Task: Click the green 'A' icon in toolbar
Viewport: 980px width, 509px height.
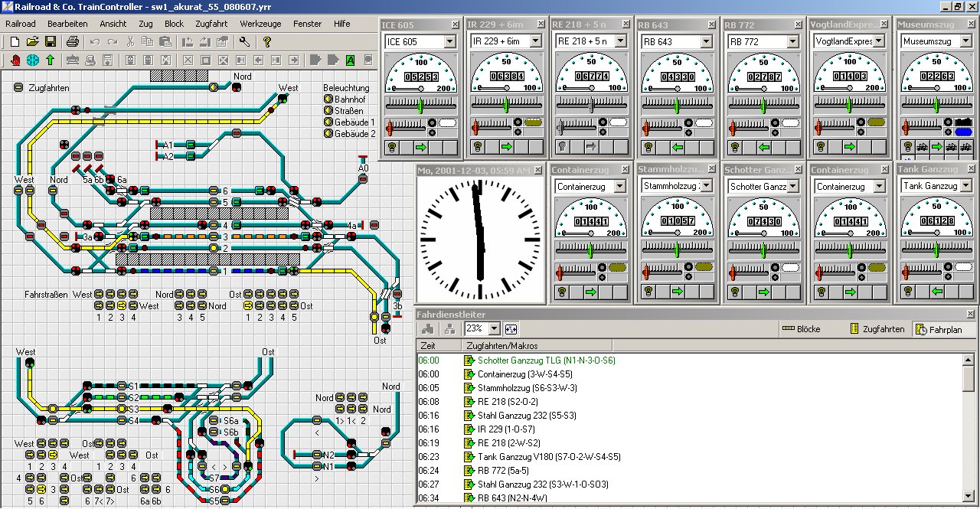Action: [350, 60]
